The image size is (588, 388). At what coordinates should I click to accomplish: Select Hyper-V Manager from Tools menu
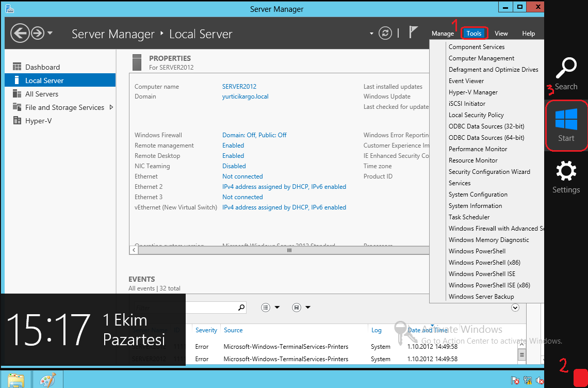pyautogui.click(x=473, y=92)
